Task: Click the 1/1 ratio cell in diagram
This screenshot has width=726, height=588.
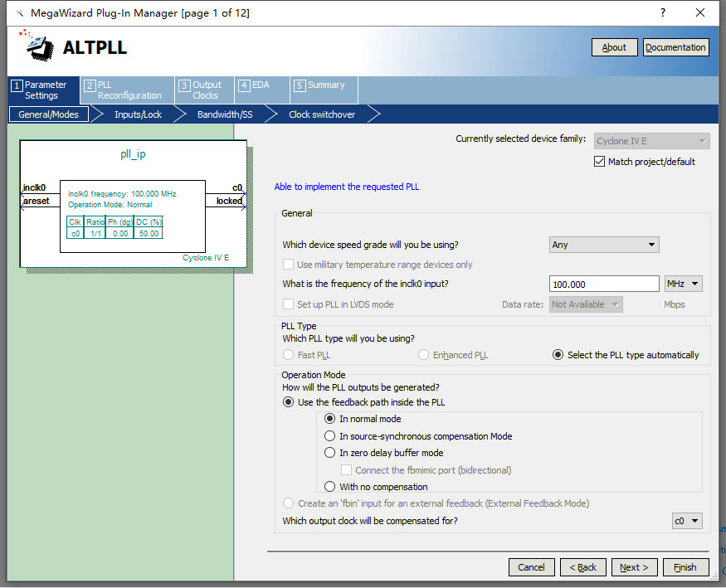Action: pyautogui.click(x=95, y=234)
